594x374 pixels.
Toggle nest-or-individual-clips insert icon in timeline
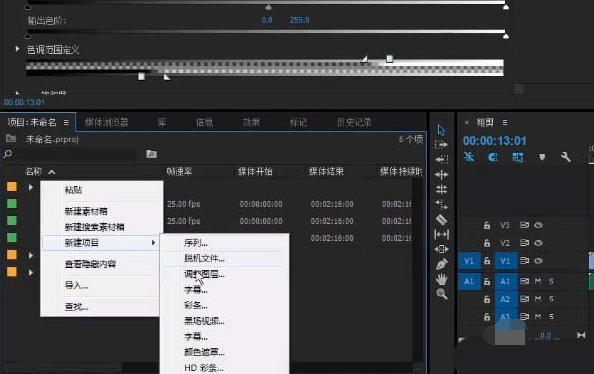click(x=469, y=157)
